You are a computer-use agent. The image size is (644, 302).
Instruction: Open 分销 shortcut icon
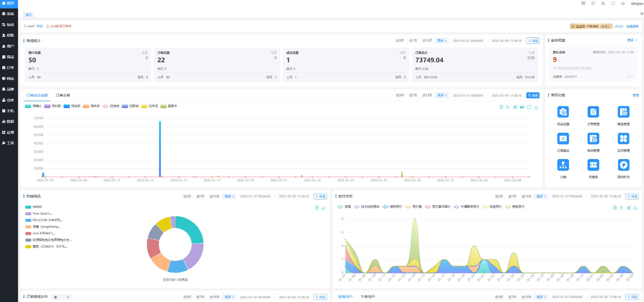[563, 165]
